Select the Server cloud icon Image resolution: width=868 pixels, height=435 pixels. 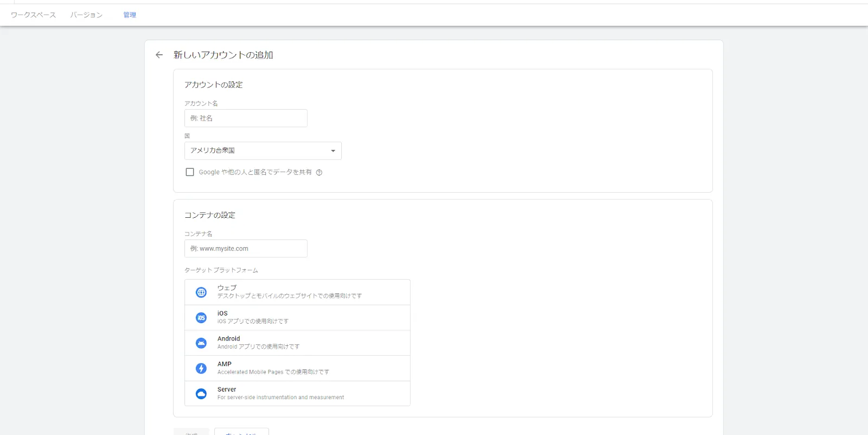(201, 394)
